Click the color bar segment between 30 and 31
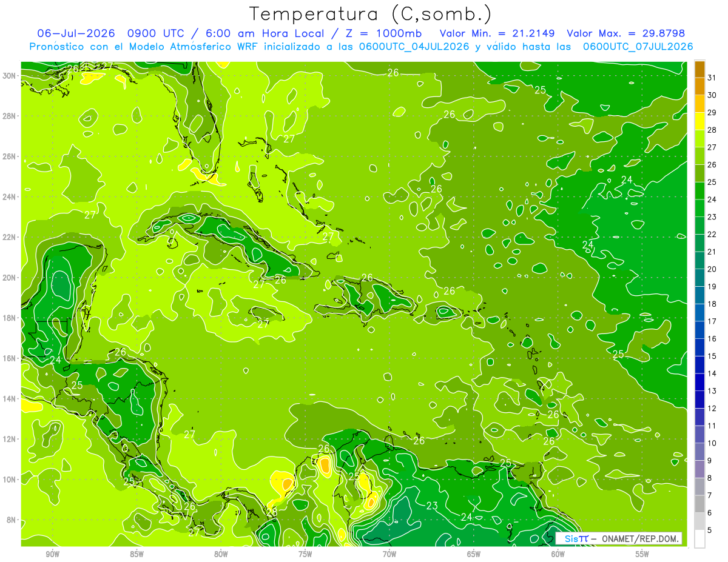The image size is (728, 562). pyautogui.click(x=699, y=87)
